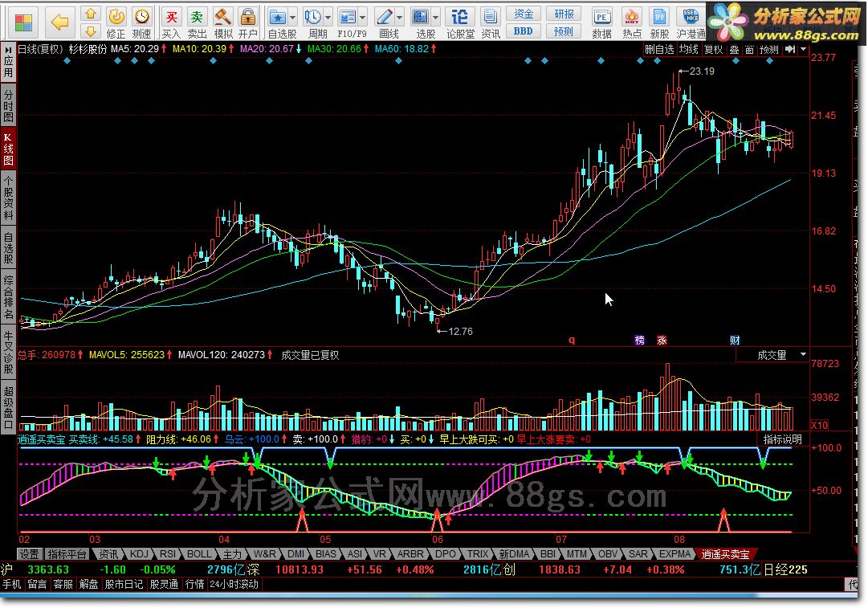The image size is (868, 608).
Task: Click the 开户 padlock account icon
Action: (249, 17)
